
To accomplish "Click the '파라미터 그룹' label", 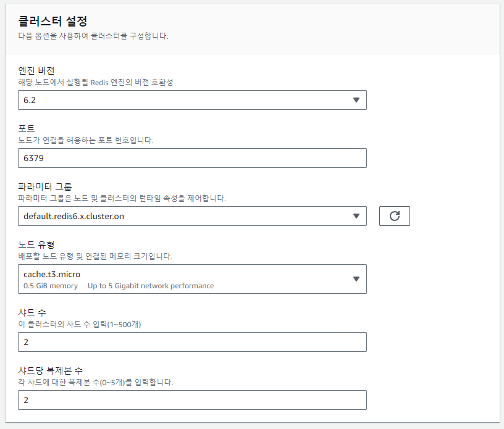I will (45, 186).
